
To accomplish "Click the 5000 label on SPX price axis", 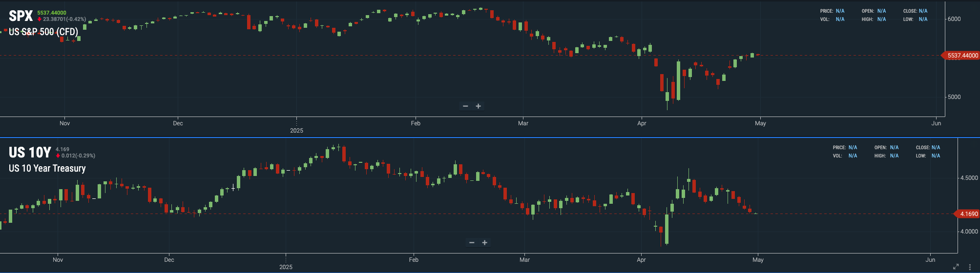I will tap(954, 97).
